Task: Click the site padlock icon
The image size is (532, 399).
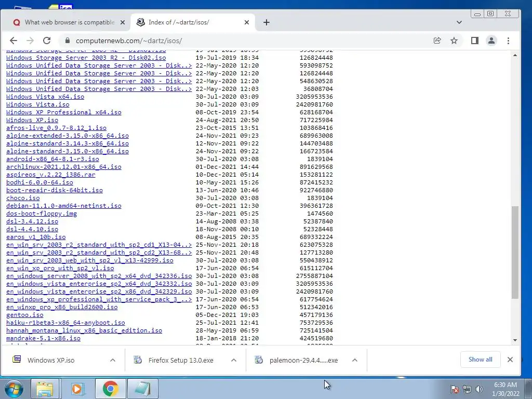Action: (x=68, y=41)
